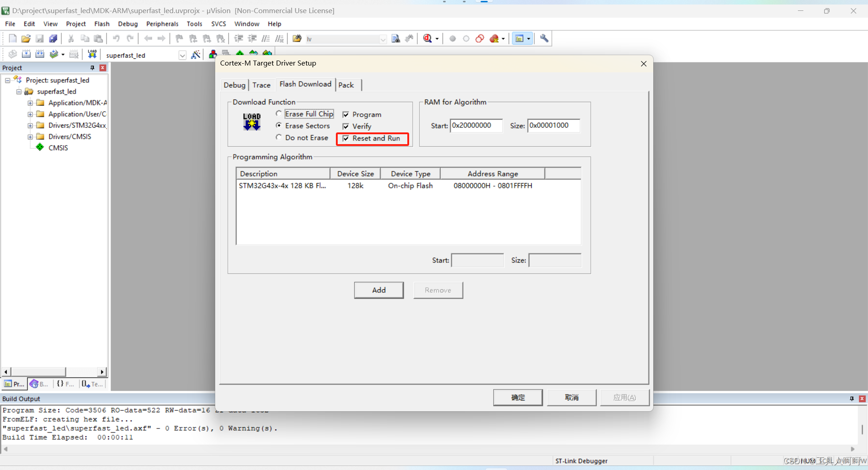868x470 pixels.
Task: Select the STM32G43x-4x 128 KB Flash algorithm row
Action: pyautogui.click(x=408, y=186)
